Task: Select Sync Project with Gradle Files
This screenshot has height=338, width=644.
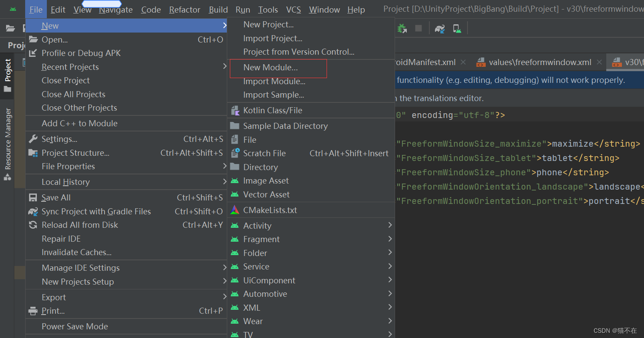Action: 127,211
